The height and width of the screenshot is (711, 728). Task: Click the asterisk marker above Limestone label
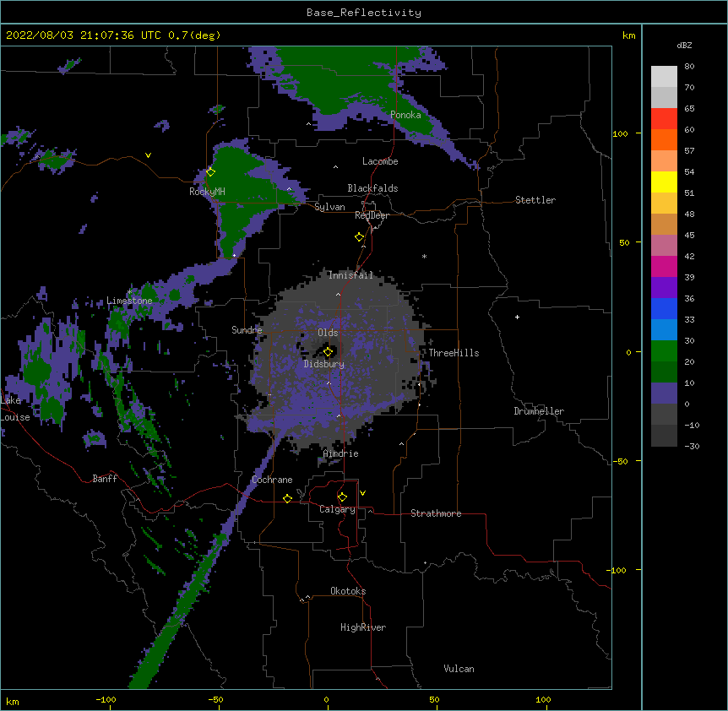tap(130, 292)
